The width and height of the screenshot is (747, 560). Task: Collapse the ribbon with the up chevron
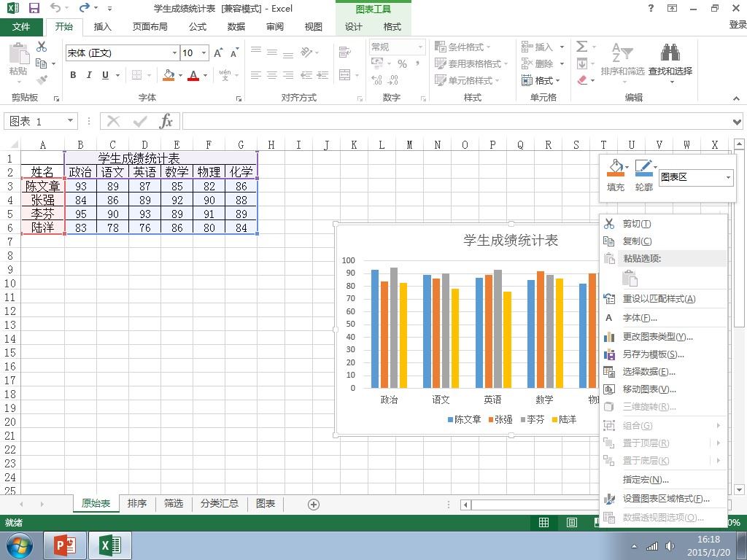[x=737, y=98]
